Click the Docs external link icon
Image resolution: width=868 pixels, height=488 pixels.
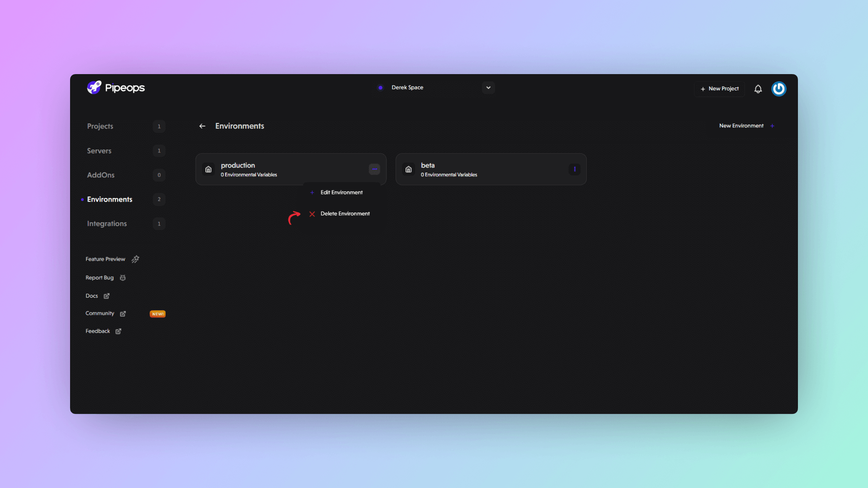pos(107,295)
